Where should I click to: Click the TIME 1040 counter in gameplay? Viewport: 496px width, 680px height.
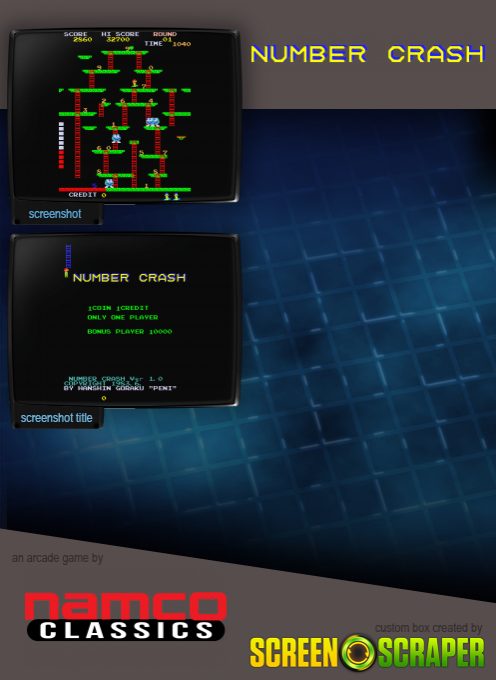(167, 44)
